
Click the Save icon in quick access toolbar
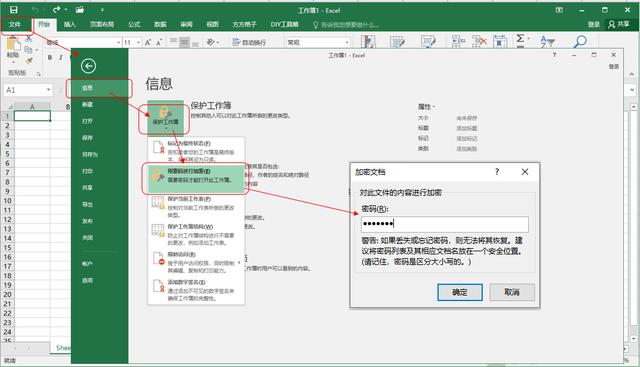pyautogui.click(x=13, y=10)
